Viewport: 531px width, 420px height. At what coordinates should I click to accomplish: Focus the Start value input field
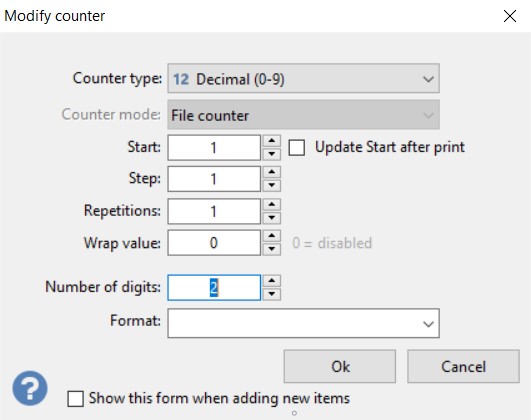tap(214, 148)
